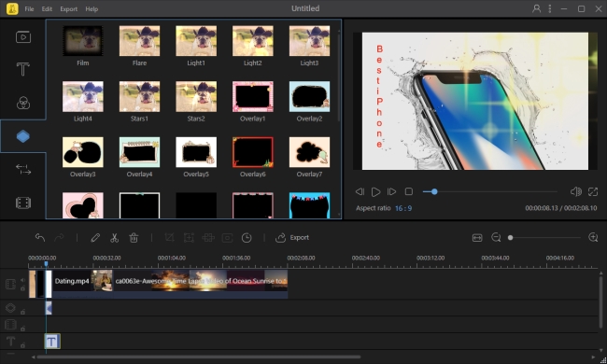Adjust the timeline zoom slider handle

tap(511, 237)
